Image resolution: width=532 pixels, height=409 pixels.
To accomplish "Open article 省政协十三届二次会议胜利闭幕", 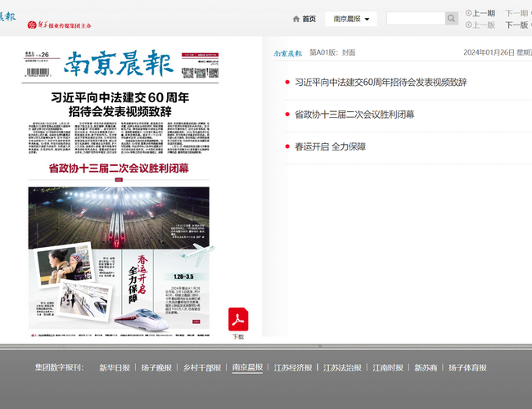I will [354, 115].
